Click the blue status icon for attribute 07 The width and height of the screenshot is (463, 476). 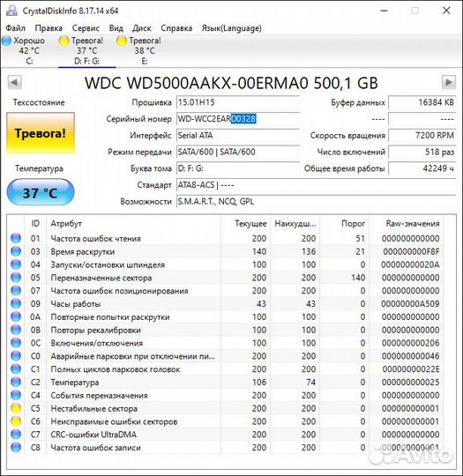tap(16, 291)
